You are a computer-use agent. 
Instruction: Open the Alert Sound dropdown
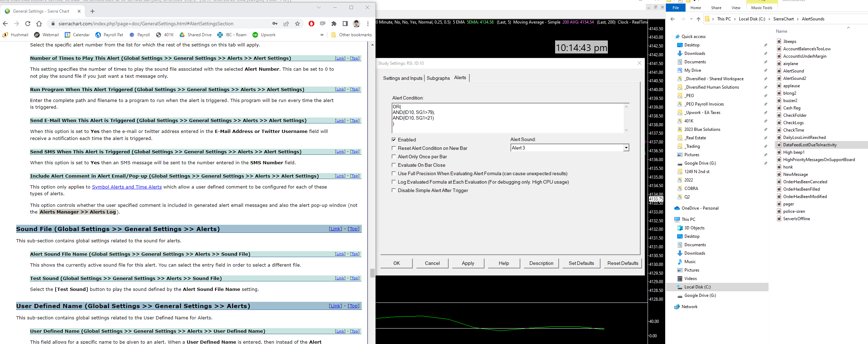[x=626, y=148]
